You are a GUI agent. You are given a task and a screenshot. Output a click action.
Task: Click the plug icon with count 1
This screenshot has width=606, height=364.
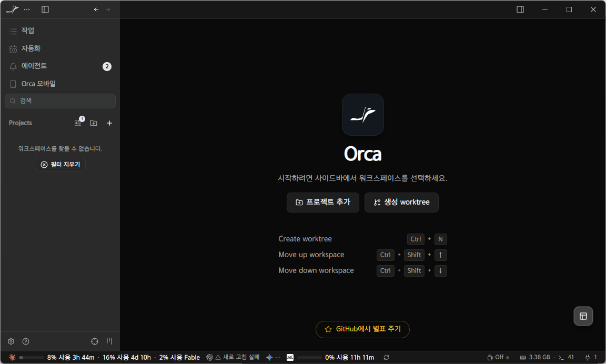coord(591,358)
